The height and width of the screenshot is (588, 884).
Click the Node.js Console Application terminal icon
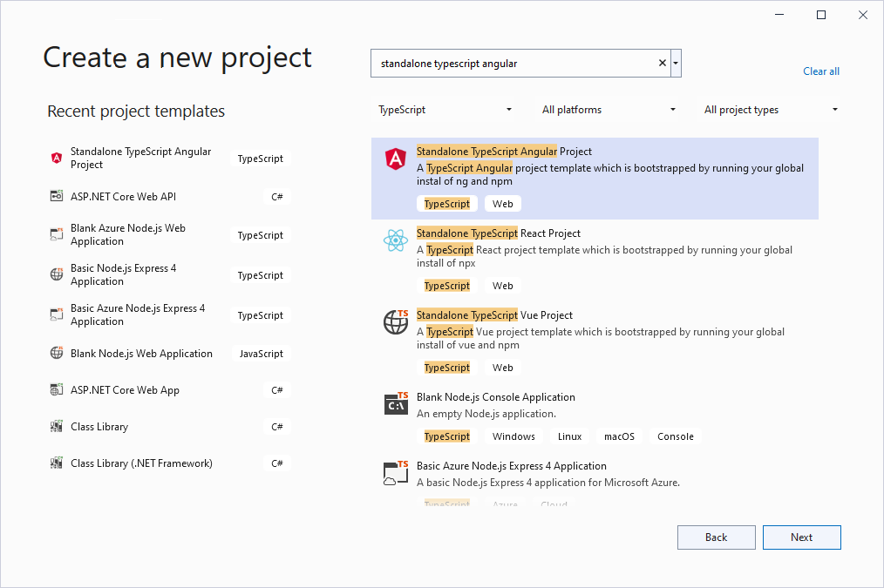coord(396,403)
